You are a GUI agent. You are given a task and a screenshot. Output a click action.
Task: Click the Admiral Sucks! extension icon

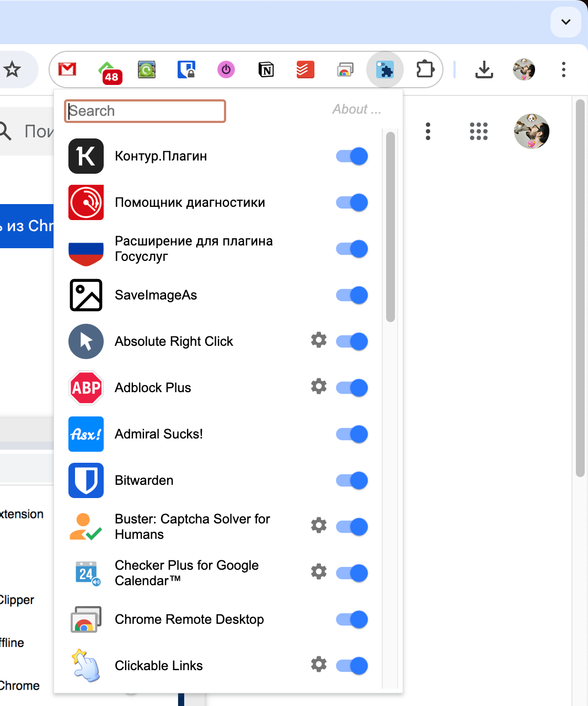point(86,434)
